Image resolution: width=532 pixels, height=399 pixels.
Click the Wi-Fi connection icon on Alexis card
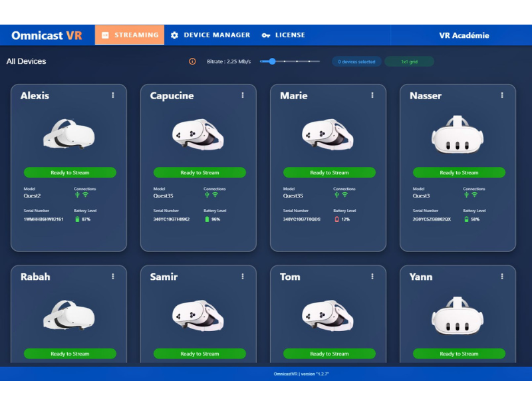coord(85,195)
